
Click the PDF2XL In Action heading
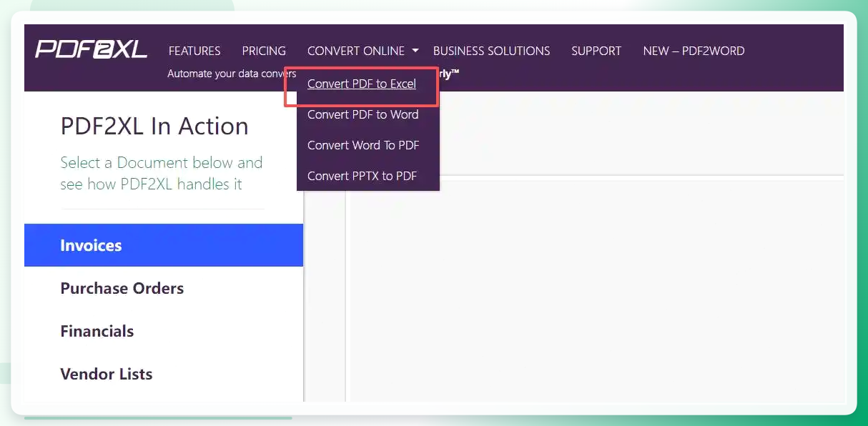click(154, 127)
